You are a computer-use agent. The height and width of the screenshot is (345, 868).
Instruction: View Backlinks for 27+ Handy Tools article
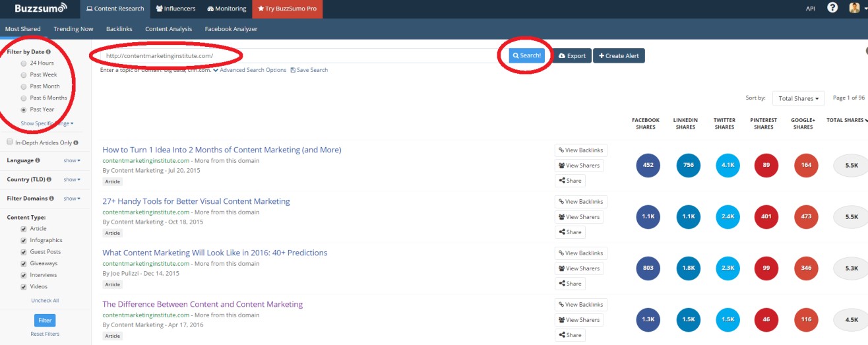580,202
